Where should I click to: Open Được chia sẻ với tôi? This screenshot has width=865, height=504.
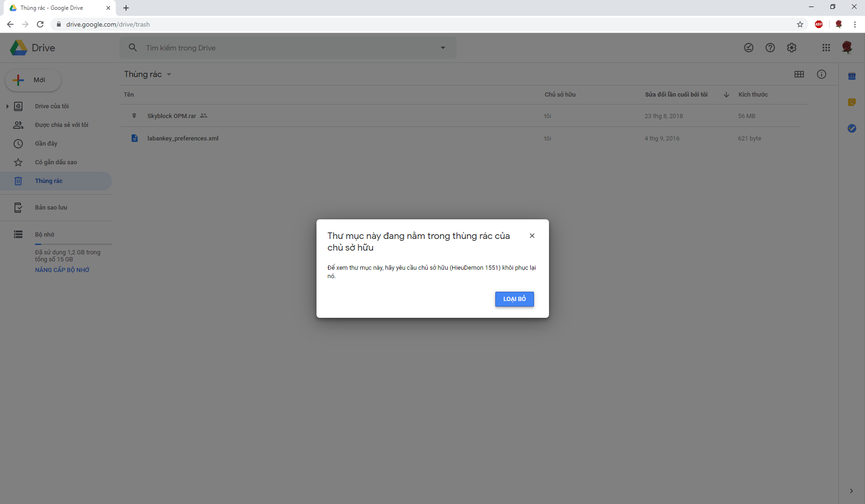62,125
